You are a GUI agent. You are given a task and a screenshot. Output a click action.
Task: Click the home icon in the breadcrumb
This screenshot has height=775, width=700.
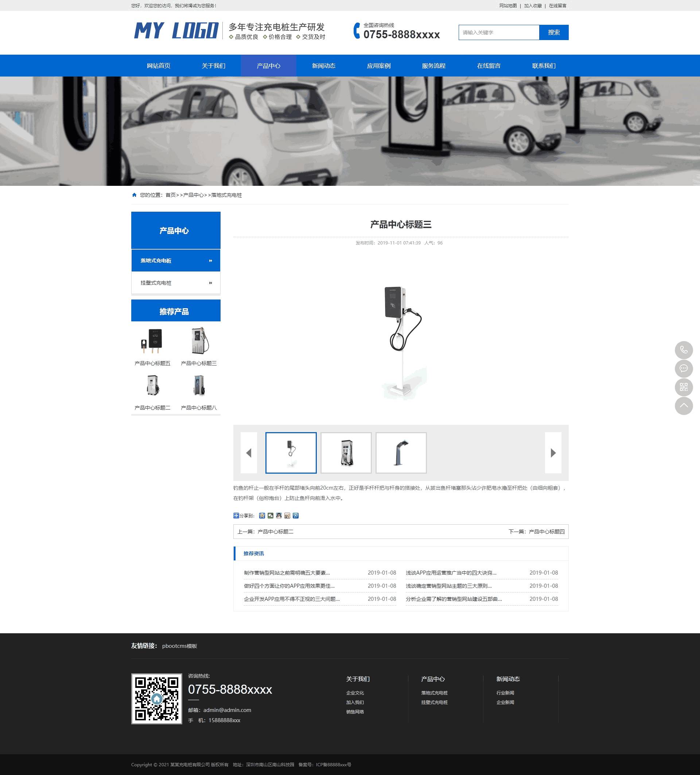click(x=134, y=195)
